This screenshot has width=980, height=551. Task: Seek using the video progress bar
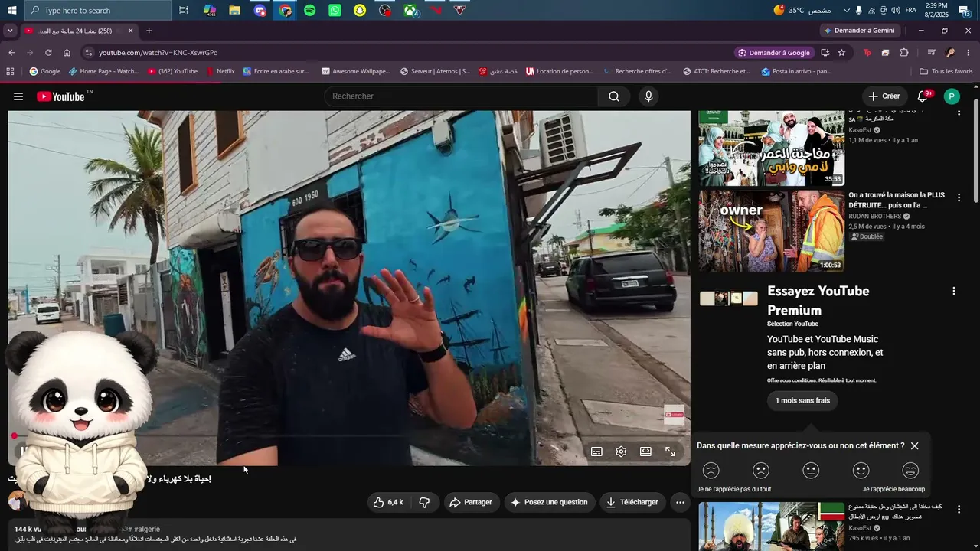pos(349,436)
